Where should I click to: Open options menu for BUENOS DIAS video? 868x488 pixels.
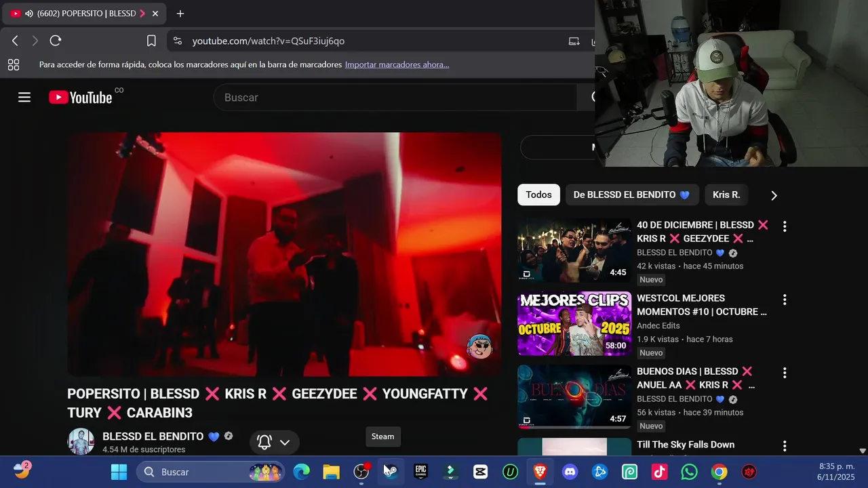point(785,373)
